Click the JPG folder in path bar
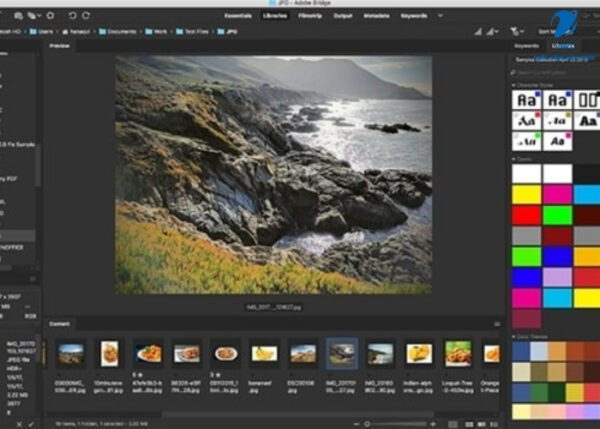Viewport: 600px width, 429px height. 228,32
